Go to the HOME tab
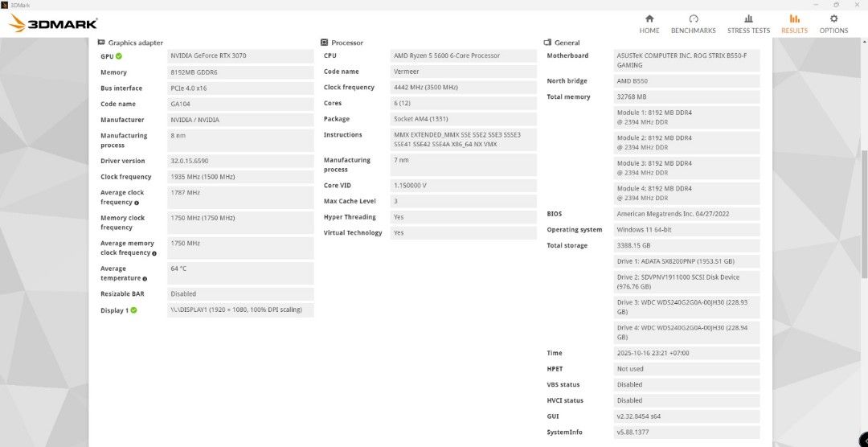Image resolution: width=868 pixels, height=447 pixels. (x=649, y=23)
